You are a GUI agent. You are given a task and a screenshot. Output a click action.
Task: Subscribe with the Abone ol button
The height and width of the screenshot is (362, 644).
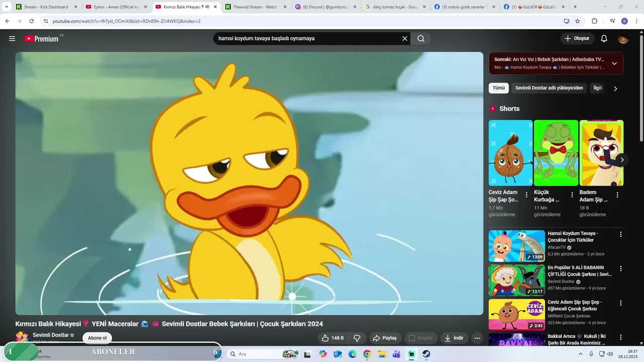[x=97, y=338]
